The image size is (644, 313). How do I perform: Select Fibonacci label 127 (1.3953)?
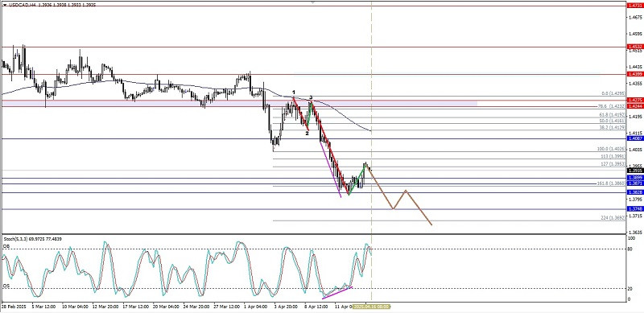coord(613,164)
